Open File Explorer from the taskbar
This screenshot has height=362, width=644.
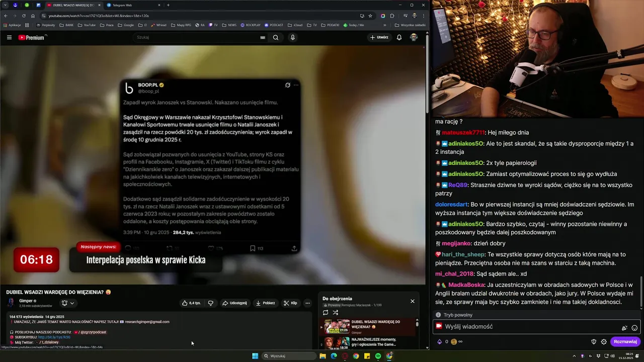(323, 356)
